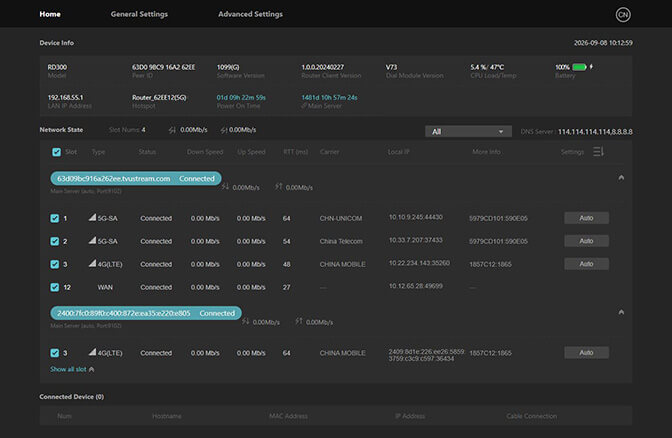
Task: Click the IPv6 address Connected server badge
Action: pos(146,313)
